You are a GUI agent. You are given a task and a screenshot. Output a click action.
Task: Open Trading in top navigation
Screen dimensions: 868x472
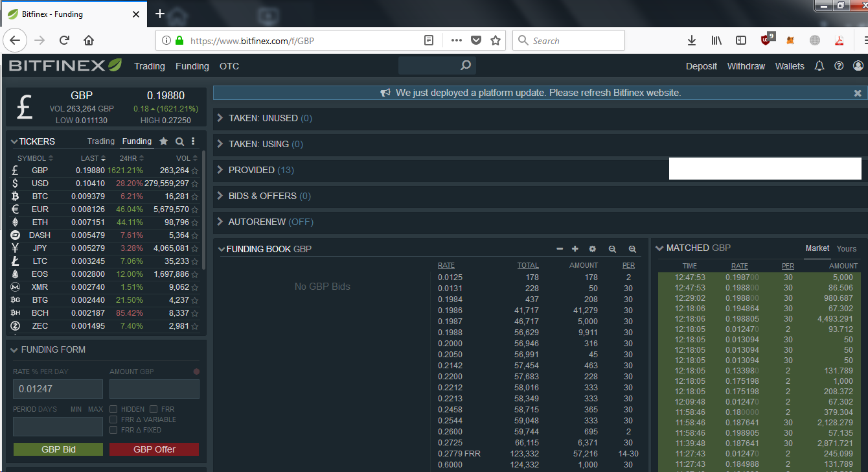[150, 66]
